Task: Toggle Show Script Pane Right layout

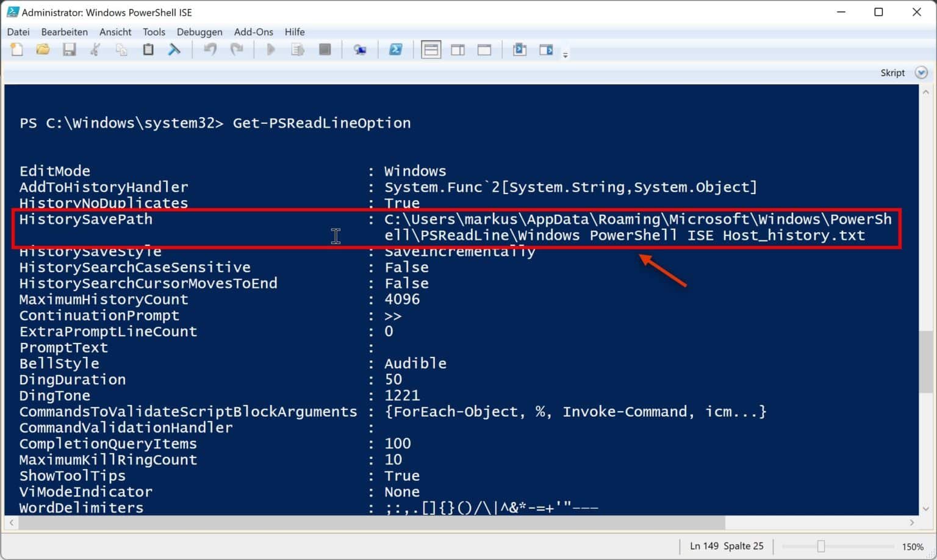Action: [458, 49]
